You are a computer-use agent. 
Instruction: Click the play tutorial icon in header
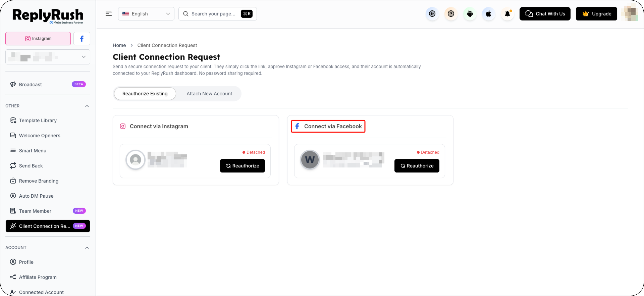[432, 14]
